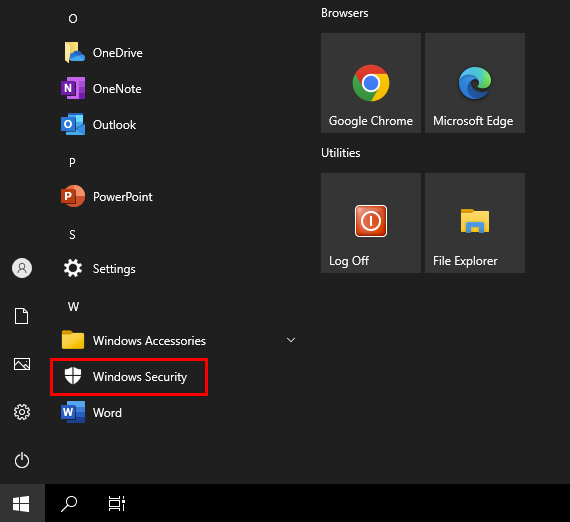570x522 pixels.
Task: Click the Power button in sidebar
Action: tap(22, 460)
